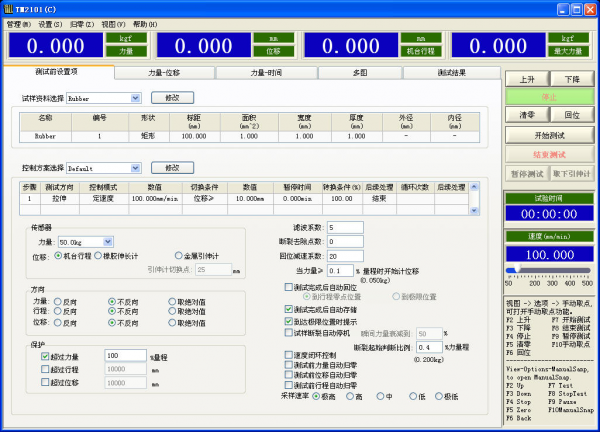This screenshot has height=432, width=600.
Task: Enable the 超过行程 protection checkbox
Action: tap(44, 369)
